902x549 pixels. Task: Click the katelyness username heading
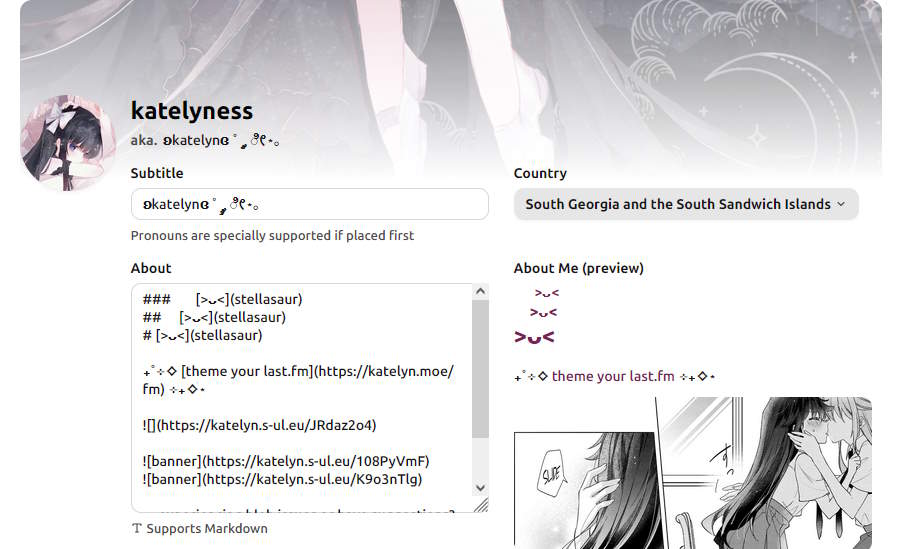[192, 110]
